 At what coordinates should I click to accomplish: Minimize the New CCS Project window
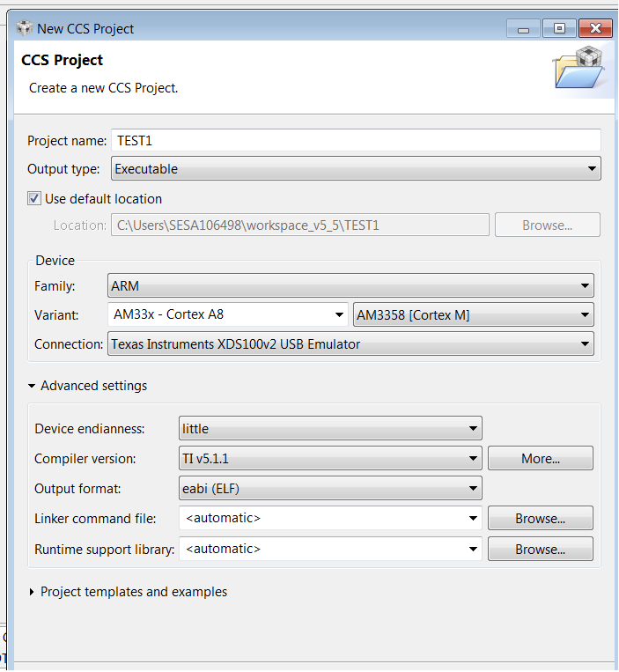[x=523, y=29]
